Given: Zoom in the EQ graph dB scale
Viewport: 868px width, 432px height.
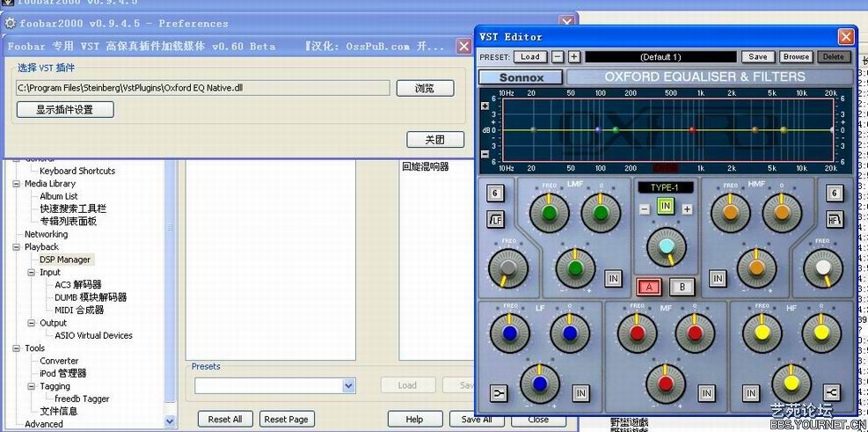Looking at the screenshot, I should [485, 106].
